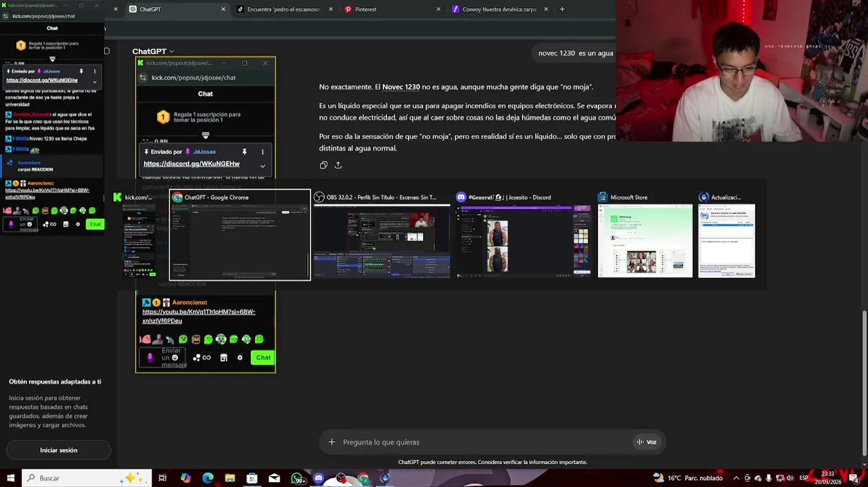
Task: Click channel points icon in large Kick chat
Action: coord(201,358)
